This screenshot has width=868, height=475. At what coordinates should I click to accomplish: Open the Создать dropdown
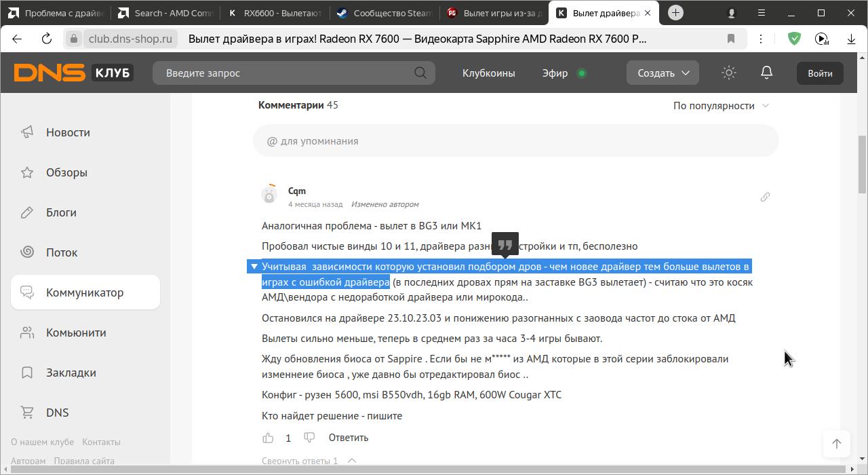[x=663, y=73]
